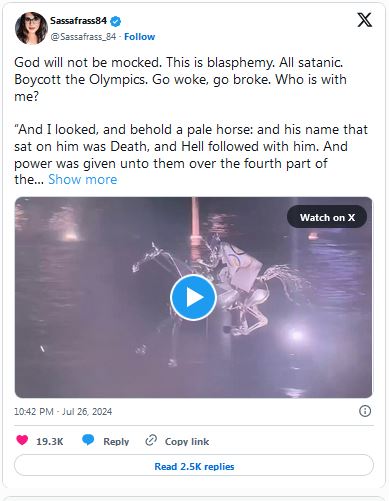Open the Watch on X button
This screenshot has width=389, height=501.
click(x=327, y=217)
